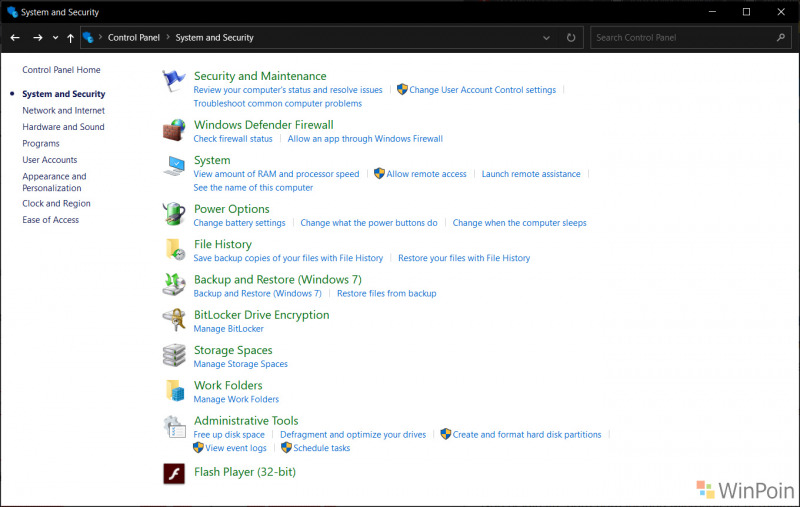This screenshot has height=507, width=800.
Task: Click Launch remote assistance link
Action: coord(531,174)
